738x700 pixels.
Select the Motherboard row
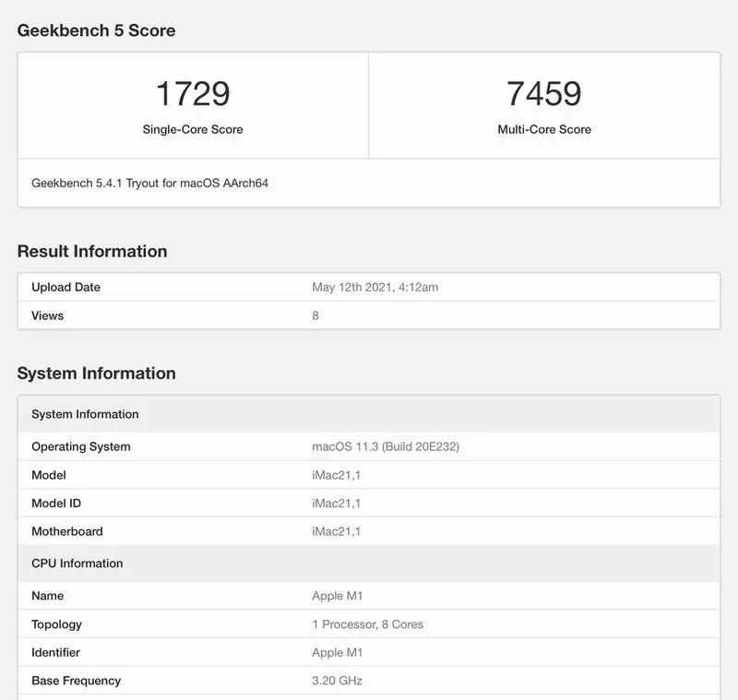pos(66,531)
